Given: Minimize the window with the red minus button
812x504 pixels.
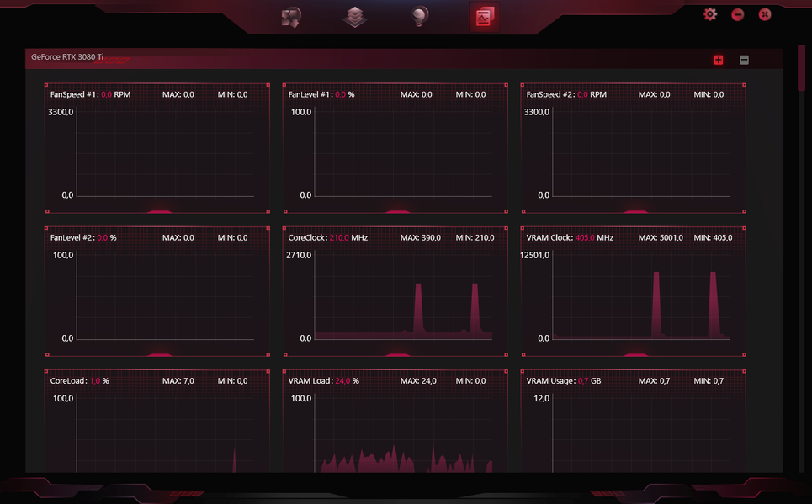Looking at the screenshot, I should coord(737,14).
